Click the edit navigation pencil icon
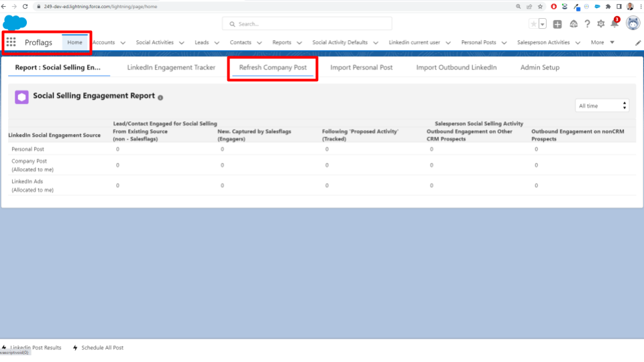Image resolution: width=644 pixels, height=362 pixels. 638,43
